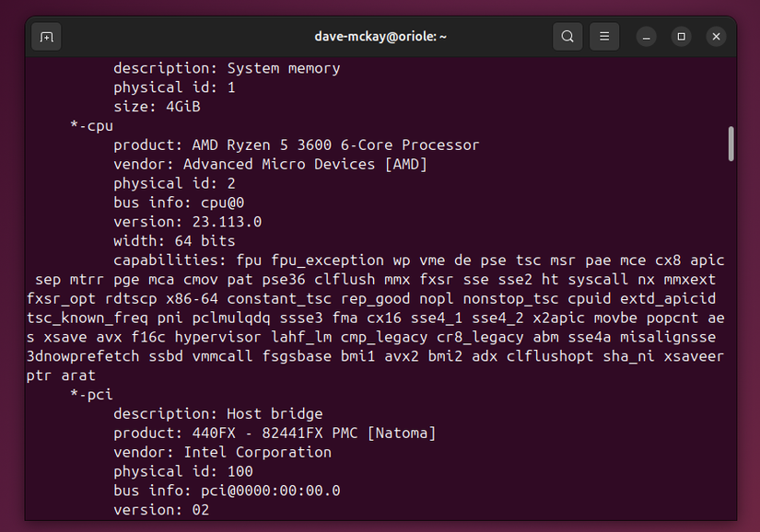Minimize the terminal window
The width and height of the screenshot is (760, 532).
(646, 37)
